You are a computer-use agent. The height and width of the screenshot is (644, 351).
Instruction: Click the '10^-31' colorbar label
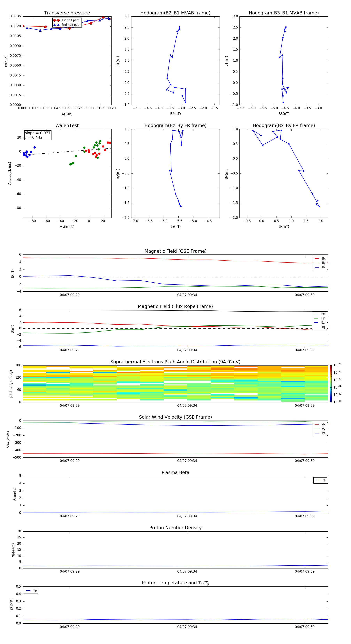[337, 402]
